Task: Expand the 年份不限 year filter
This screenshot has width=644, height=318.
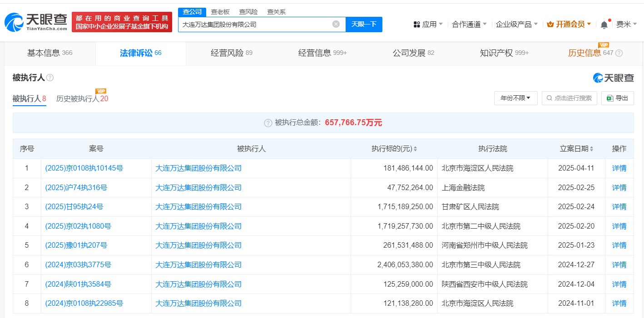Action: [x=515, y=98]
